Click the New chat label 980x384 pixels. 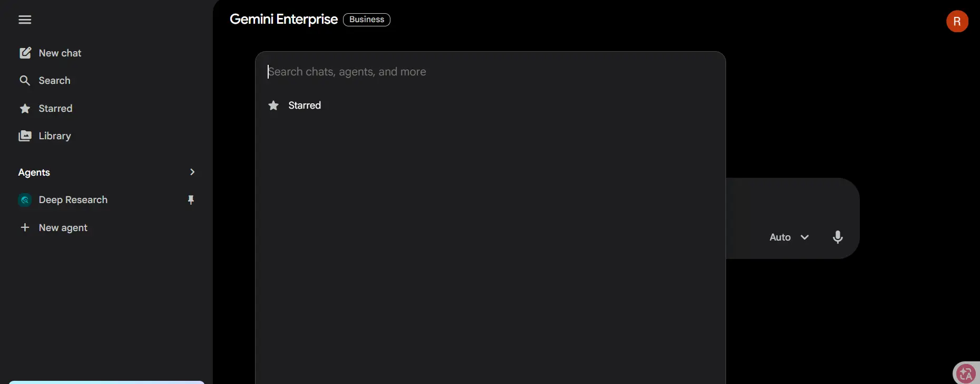[60, 53]
